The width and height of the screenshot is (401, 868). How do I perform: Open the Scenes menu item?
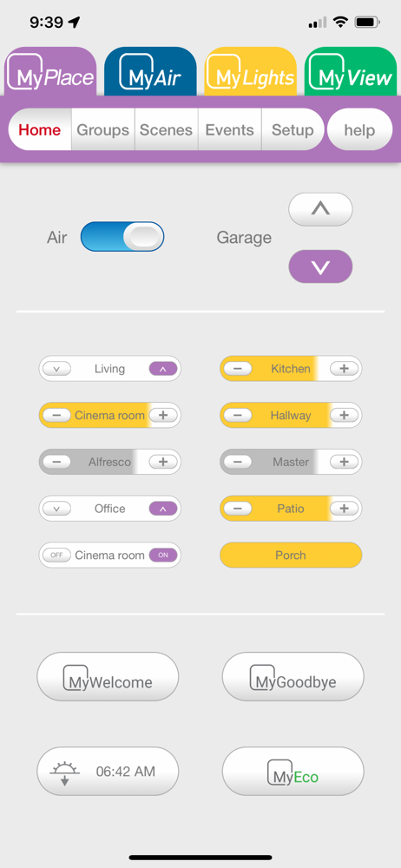point(166,129)
